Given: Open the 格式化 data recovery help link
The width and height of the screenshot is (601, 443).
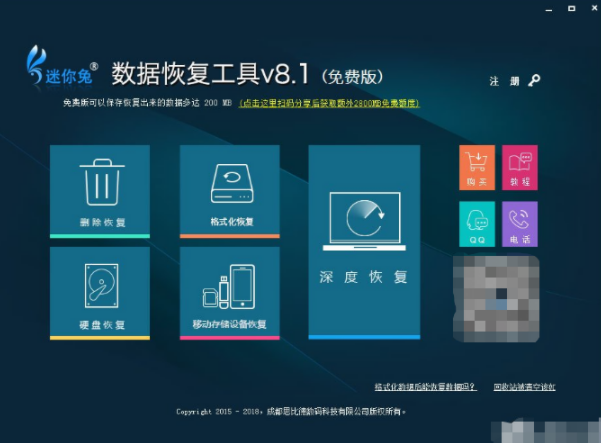Looking at the screenshot, I should [425, 386].
